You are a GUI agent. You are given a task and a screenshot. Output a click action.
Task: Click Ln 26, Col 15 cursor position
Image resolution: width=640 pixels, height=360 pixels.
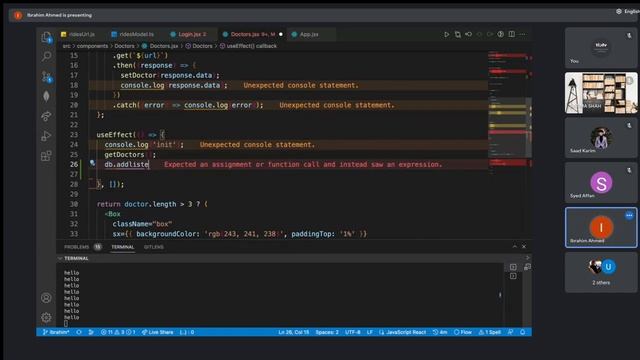pyautogui.click(x=293, y=332)
